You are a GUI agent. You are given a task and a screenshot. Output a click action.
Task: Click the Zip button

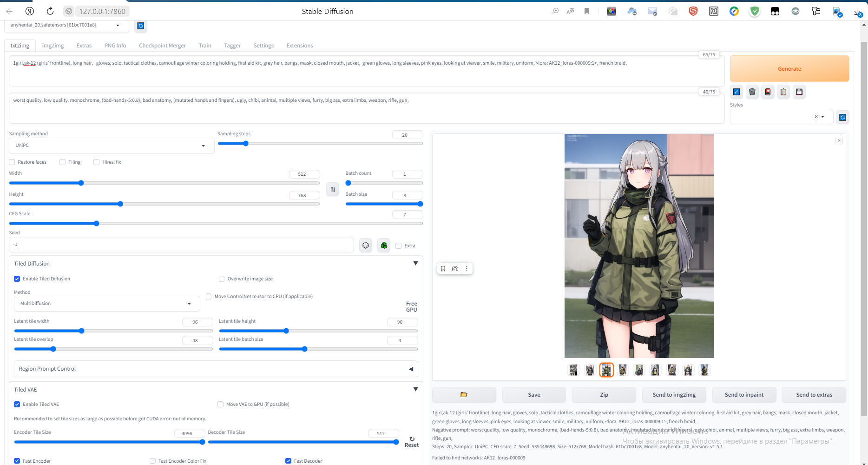[x=604, y=395]
